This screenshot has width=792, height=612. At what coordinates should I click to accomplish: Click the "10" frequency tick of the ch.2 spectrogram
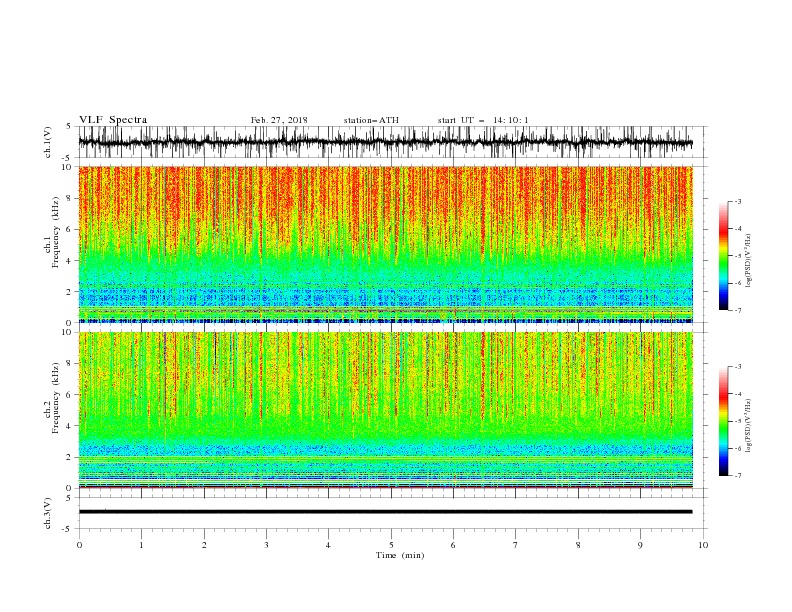67,332
